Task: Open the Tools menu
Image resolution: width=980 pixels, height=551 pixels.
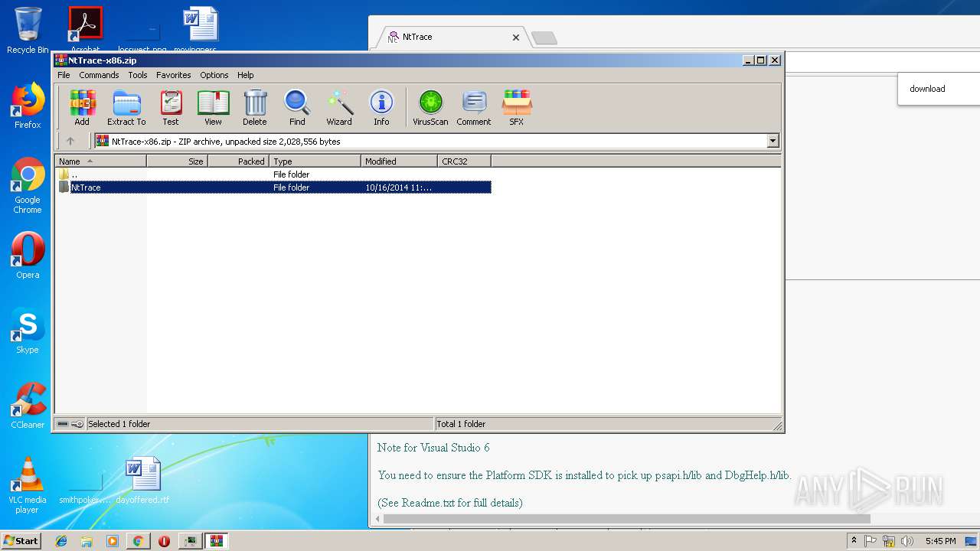Action: pos(138,75)
